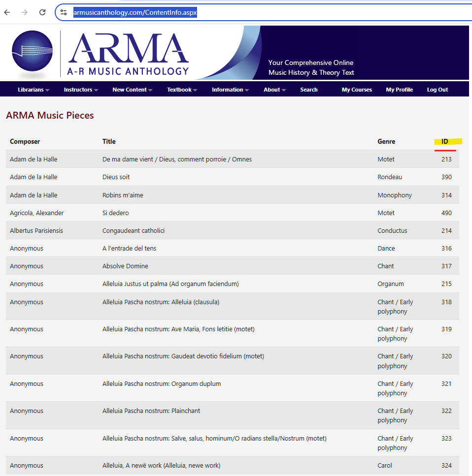The height and width of the screenshot is (476, 472).
Task: Open the About dropdown menu
Action: tap(274, 90)
